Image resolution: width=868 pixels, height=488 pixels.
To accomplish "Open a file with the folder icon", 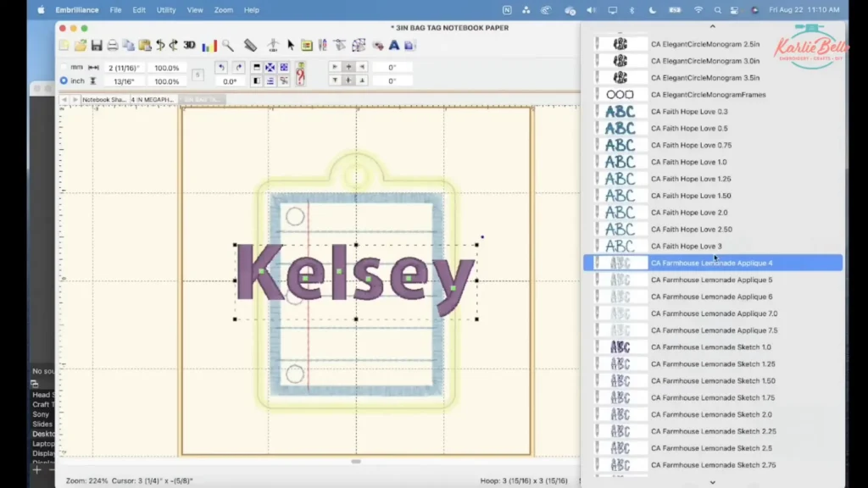I will [x=81, y=45].
